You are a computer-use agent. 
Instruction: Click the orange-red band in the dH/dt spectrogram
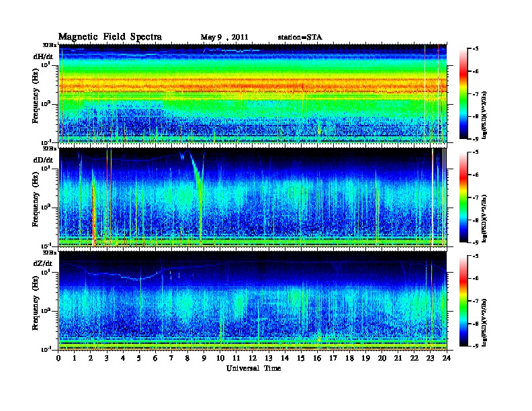(253, 85)
